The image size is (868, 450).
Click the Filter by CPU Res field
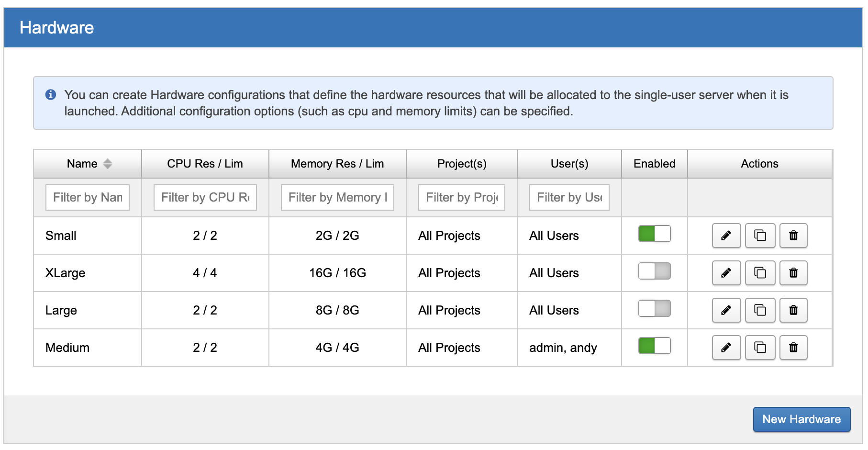pyautogui.click(x=205, y=197)
